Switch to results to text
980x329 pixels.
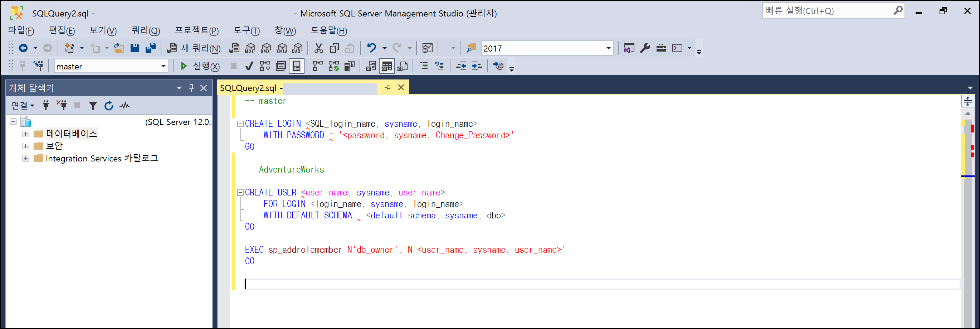coord(371,66)
